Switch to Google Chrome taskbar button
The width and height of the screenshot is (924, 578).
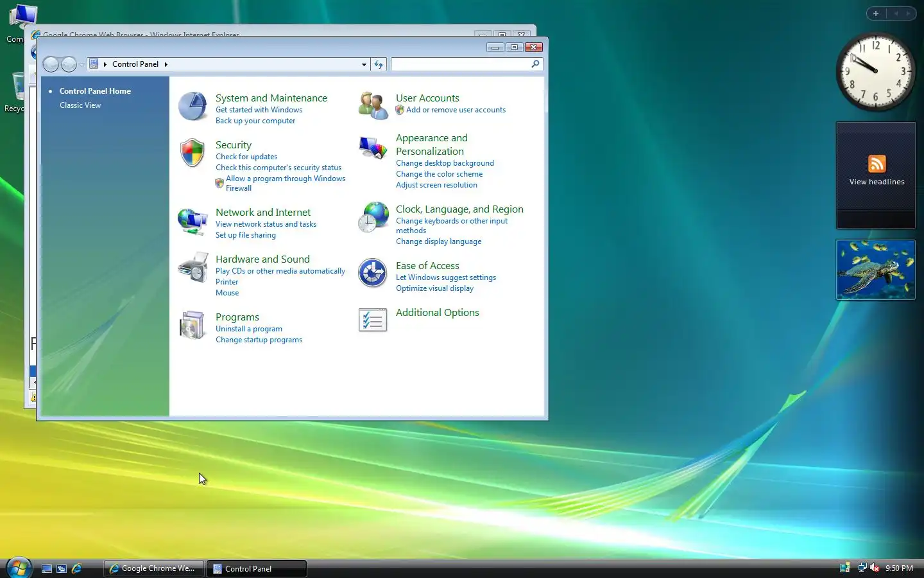point(154,568)
